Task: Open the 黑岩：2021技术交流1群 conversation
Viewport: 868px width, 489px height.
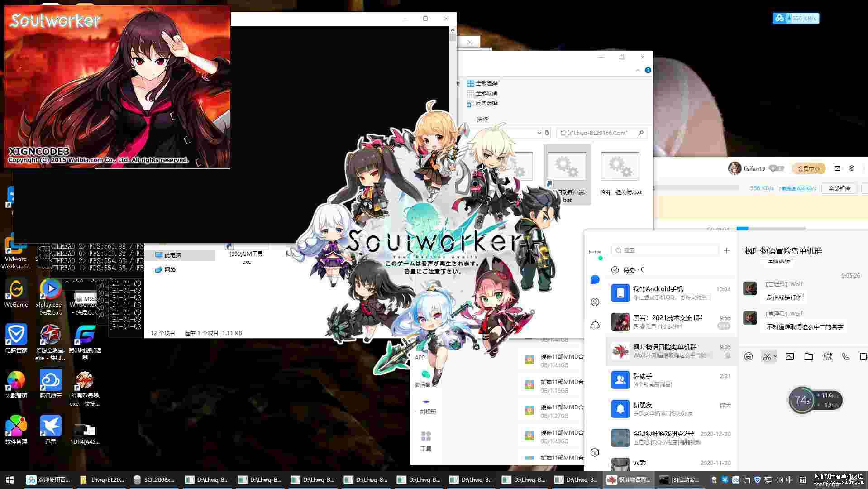Action: coord(672,321)
